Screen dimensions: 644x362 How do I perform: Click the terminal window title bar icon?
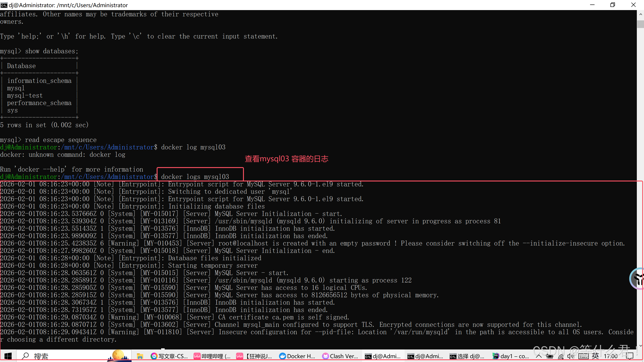point(4,5)
